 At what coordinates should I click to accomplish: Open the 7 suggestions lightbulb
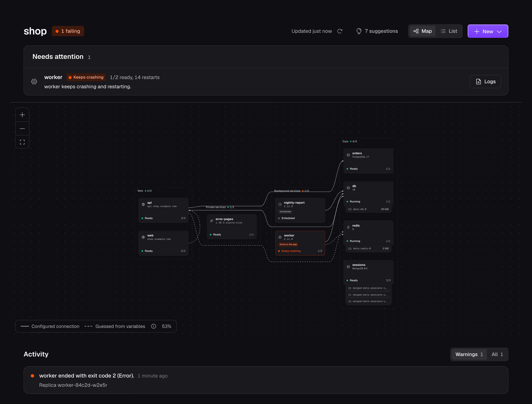pos(377,31)
